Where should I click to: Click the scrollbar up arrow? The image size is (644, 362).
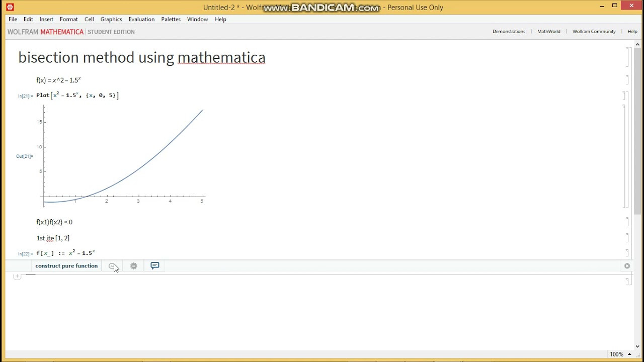[637, 45]
